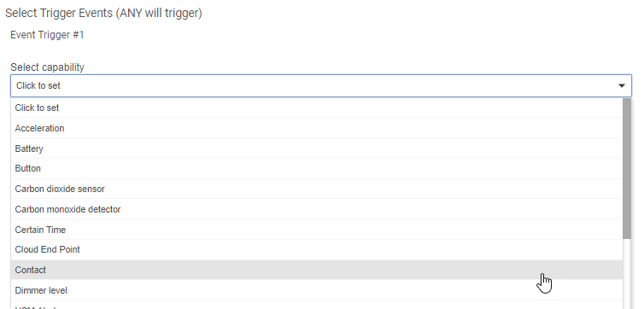The height and width of the screenshot is (309, 644).
Task: Click the 'Event Trigger #1' label
Action: click(x=47, y=35)
